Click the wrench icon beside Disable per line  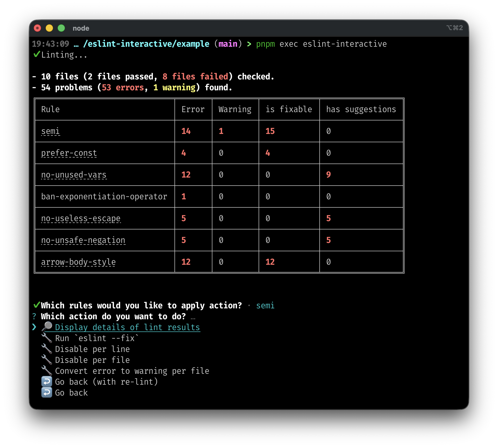tap(47, 349)
